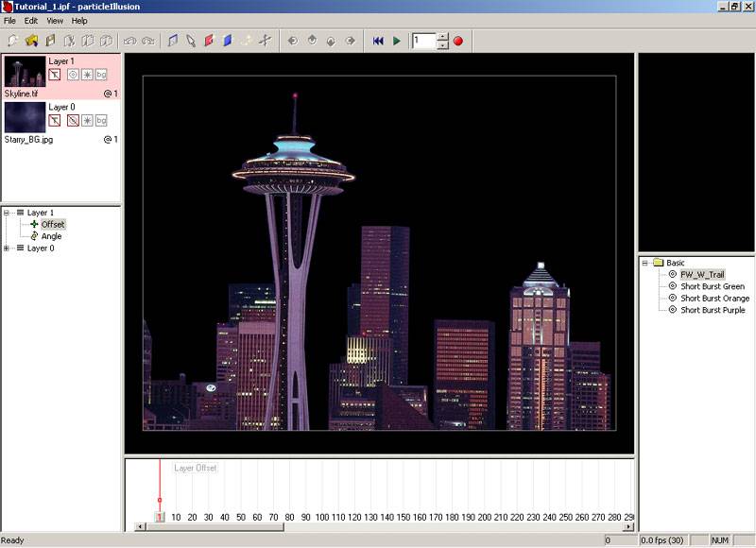756x548 pixels.
Task: Rewind to the first frame
Action: coord(378,41)
